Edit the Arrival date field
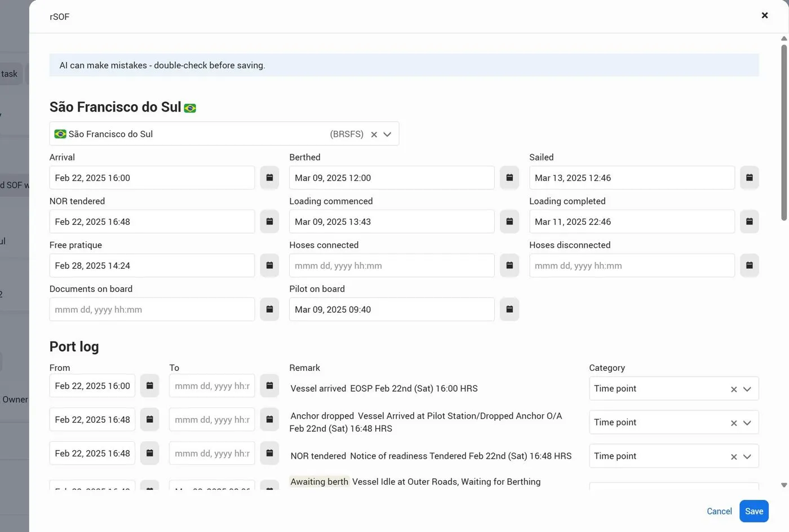The image size is (789, 532). 152,178
